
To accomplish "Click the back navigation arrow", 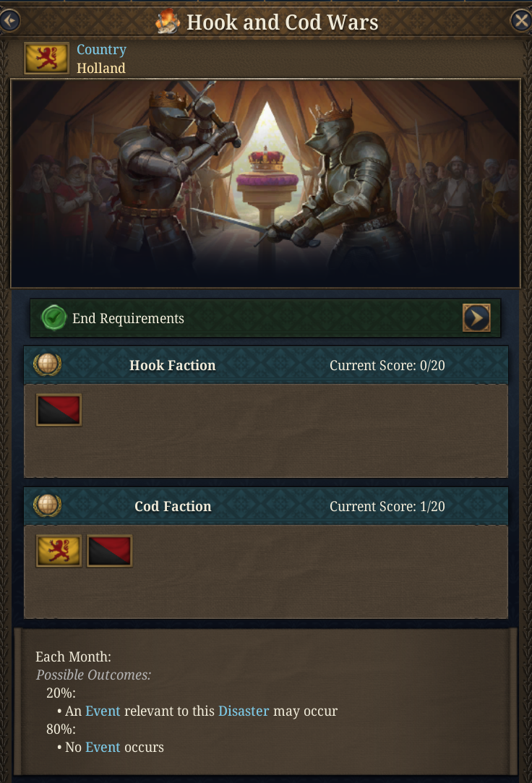I will coord(10,20).
